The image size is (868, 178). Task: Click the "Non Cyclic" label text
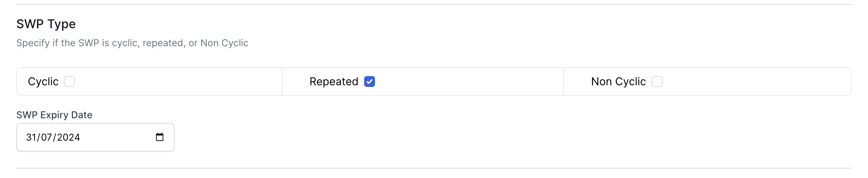click(x=618, y=82)
